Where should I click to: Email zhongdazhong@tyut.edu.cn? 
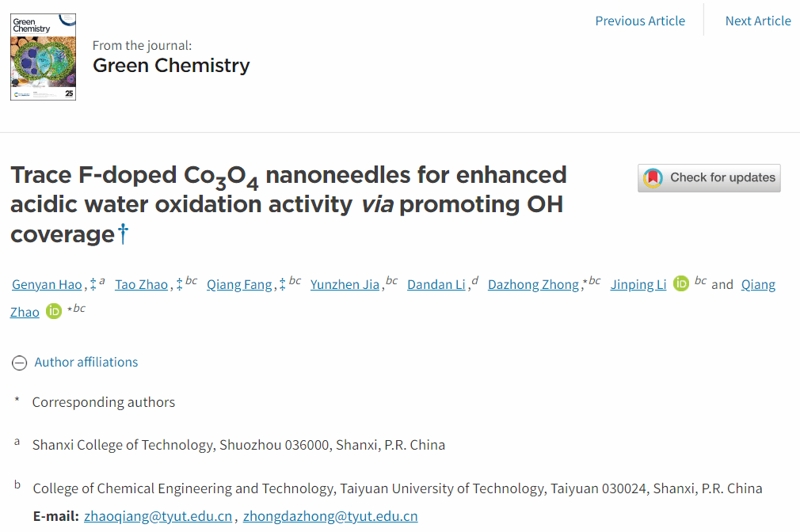click(330, 517)
